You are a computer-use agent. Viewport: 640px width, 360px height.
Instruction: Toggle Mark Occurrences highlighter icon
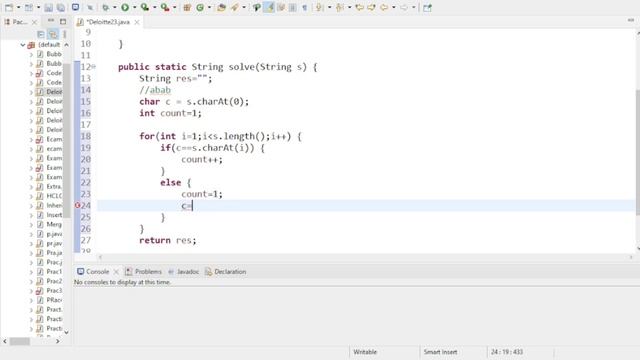tap(269, 7)
